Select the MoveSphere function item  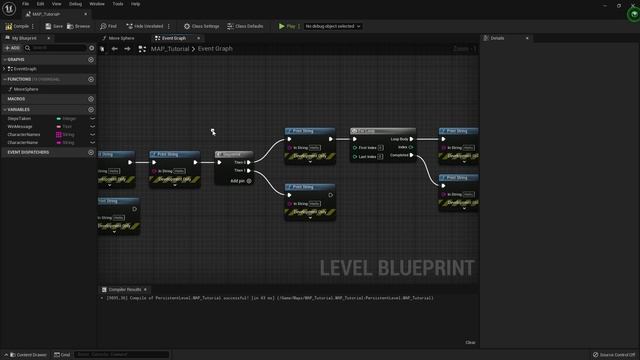[26, 89]
